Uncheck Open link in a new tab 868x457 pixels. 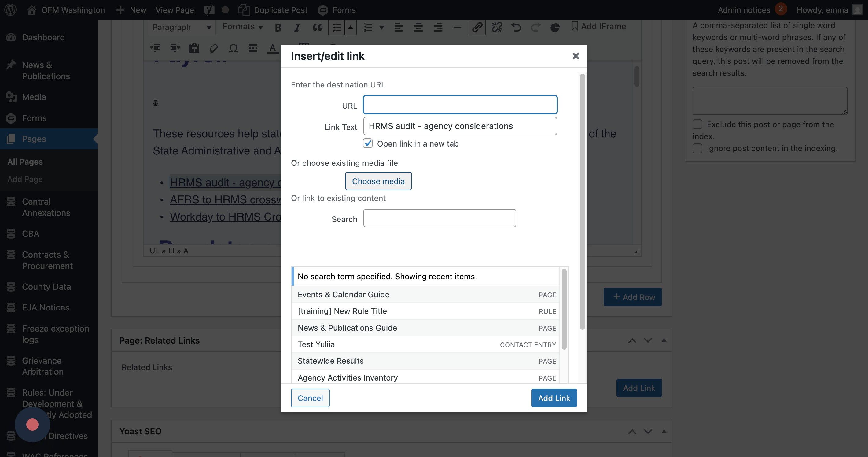[368, 143]
